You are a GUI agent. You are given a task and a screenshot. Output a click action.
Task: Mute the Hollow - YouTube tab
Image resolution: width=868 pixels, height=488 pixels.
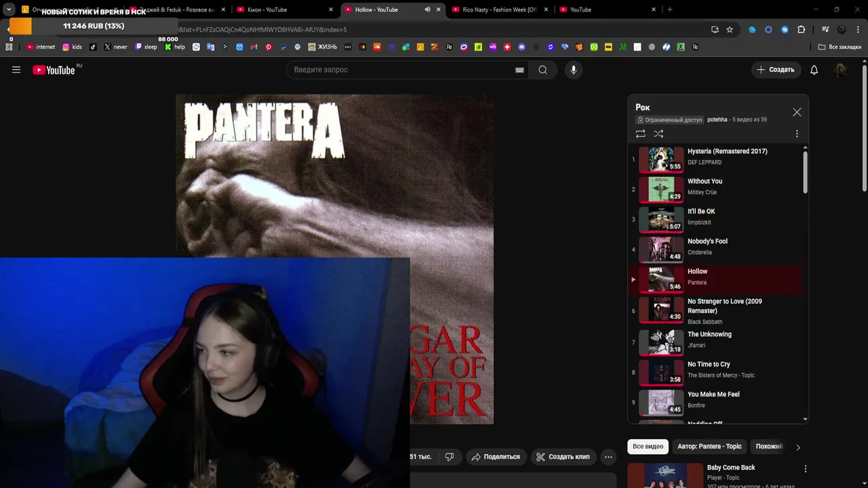pyautogui.click(x=427, y=9)
